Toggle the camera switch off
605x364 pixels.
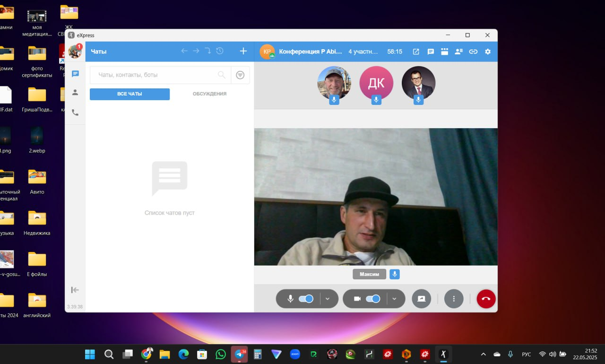coord(373,299)
